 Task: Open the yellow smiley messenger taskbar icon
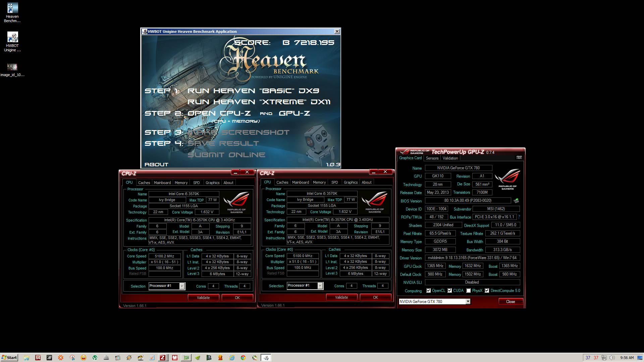(x=84, y=358)
